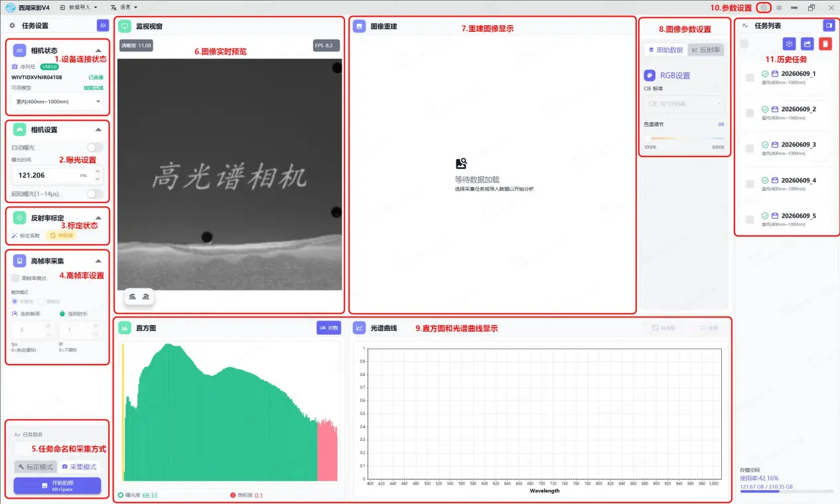Click the 3D cube icon in task list
This screenshot has height=504, width=840.
[789, 44]
